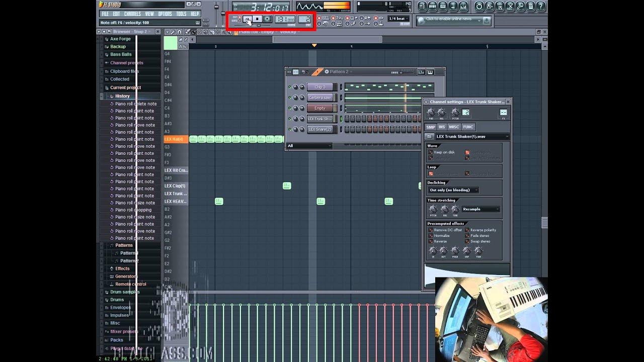Click the undo icon in top toolbar

[478, 7]
